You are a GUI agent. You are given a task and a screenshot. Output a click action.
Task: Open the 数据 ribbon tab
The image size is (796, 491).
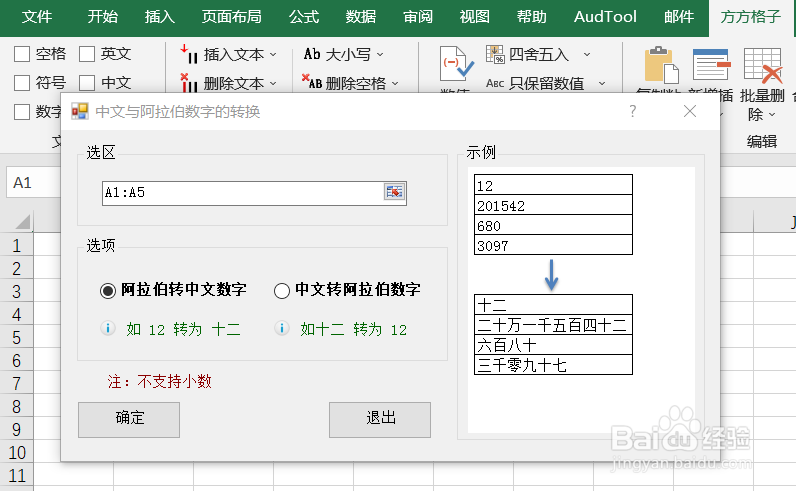360,17
